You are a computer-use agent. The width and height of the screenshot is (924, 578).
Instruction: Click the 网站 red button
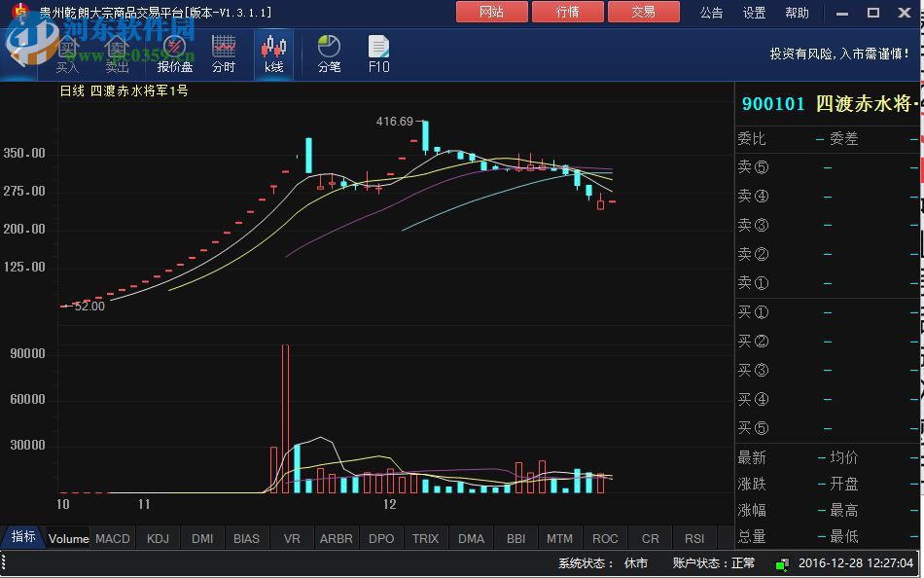pyautogui.click(x=491, y=12)
